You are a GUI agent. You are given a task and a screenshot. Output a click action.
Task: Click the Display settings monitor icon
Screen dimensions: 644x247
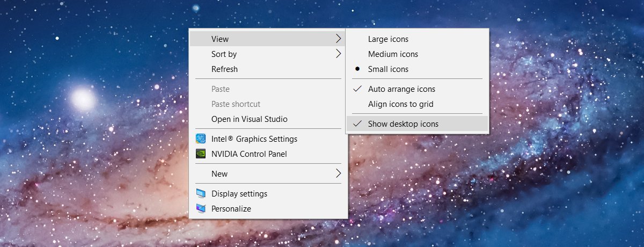(201, 193)
